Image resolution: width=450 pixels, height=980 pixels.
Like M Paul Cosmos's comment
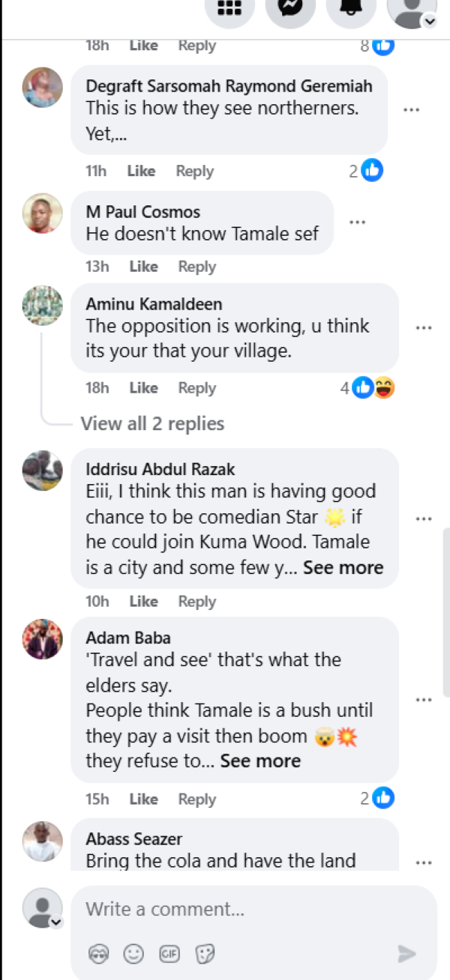(143, 267)
